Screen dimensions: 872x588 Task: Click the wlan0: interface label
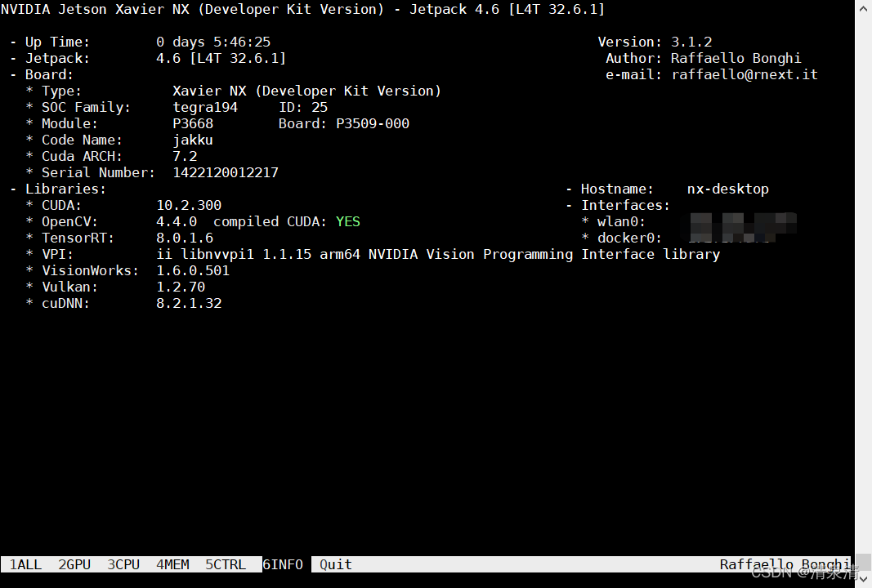[x=621, y=222]
